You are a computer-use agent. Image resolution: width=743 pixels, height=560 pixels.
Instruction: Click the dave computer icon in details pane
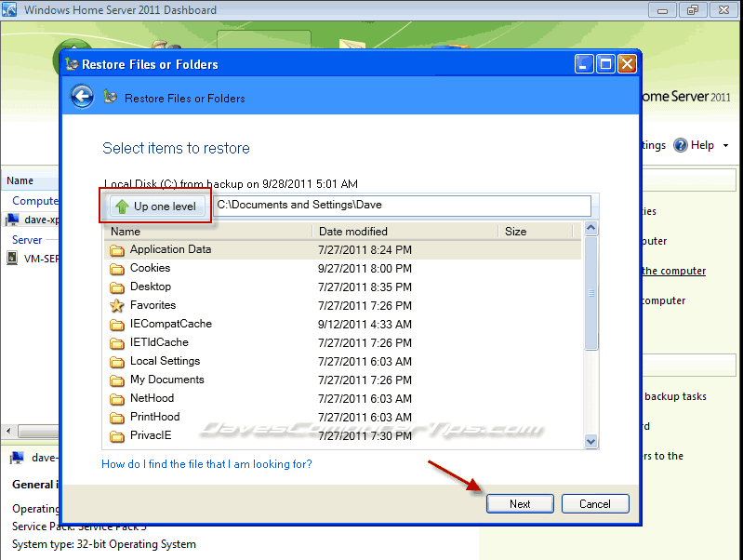(18, 458)
